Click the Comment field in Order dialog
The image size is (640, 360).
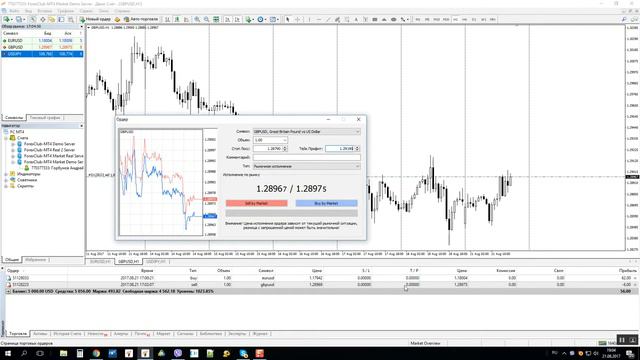307,157
